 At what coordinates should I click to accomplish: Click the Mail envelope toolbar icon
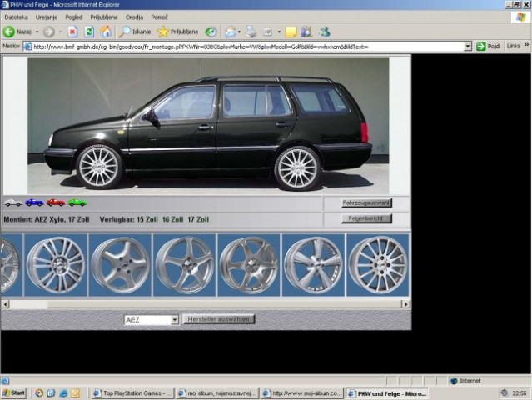(x=231, y=32)
